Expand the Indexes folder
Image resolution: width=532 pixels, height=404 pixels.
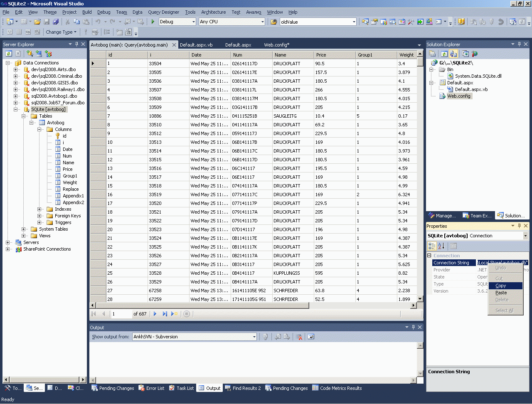39,209
